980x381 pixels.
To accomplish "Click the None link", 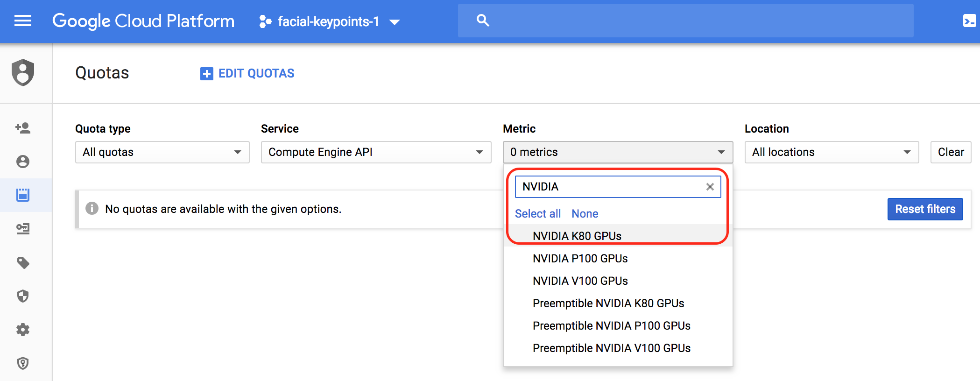I will click(585, 214).
